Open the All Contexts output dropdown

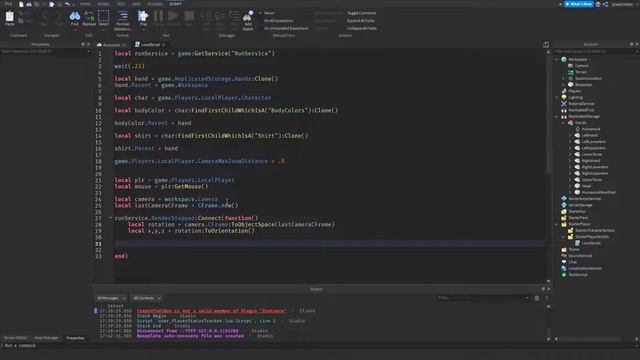(x=147, y=298)
